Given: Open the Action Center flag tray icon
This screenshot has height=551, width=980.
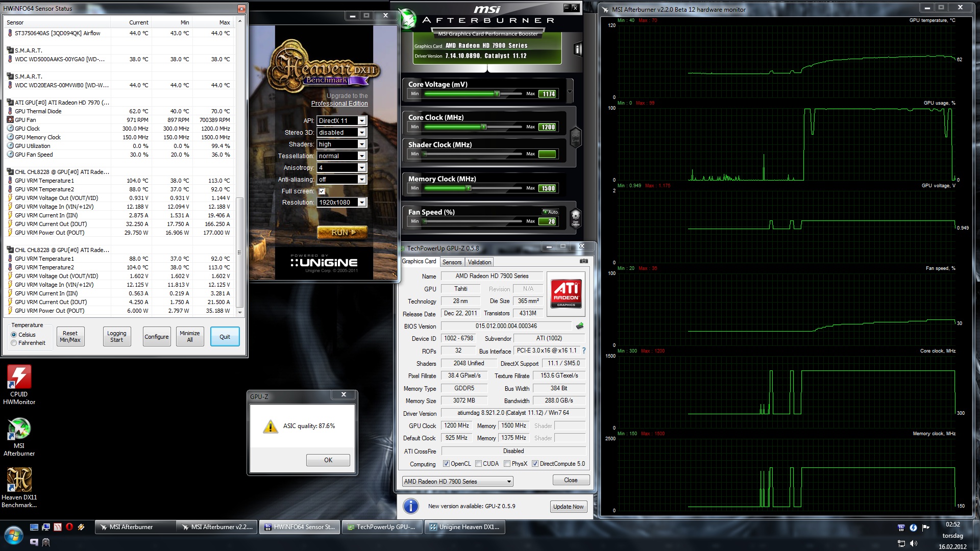Looking at the screenshot, I should (x=925, y=528).
